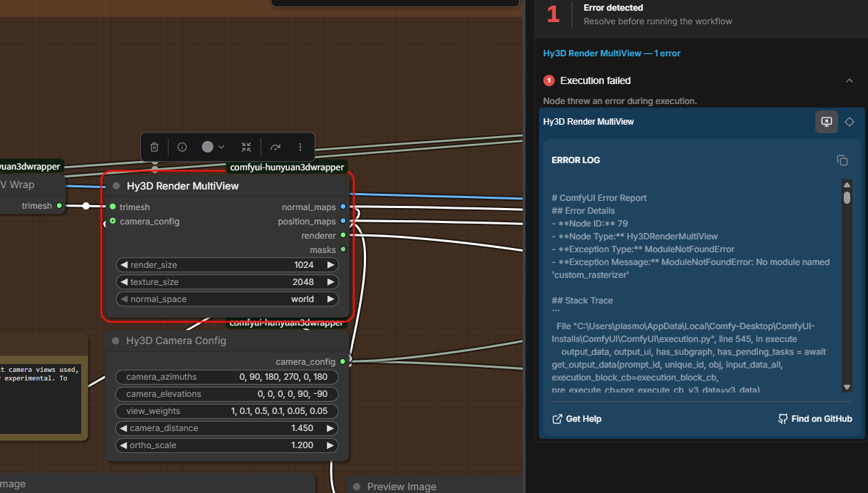Increase camera_distance with right arrow

pos(330,428)
